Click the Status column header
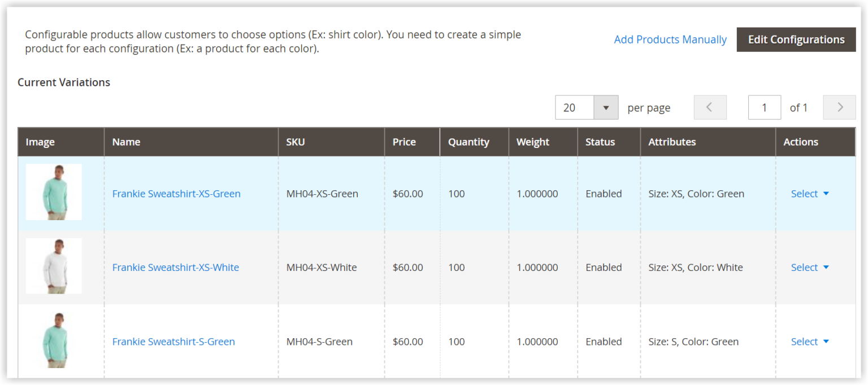 pyautogui.click(x=600, y=142)
